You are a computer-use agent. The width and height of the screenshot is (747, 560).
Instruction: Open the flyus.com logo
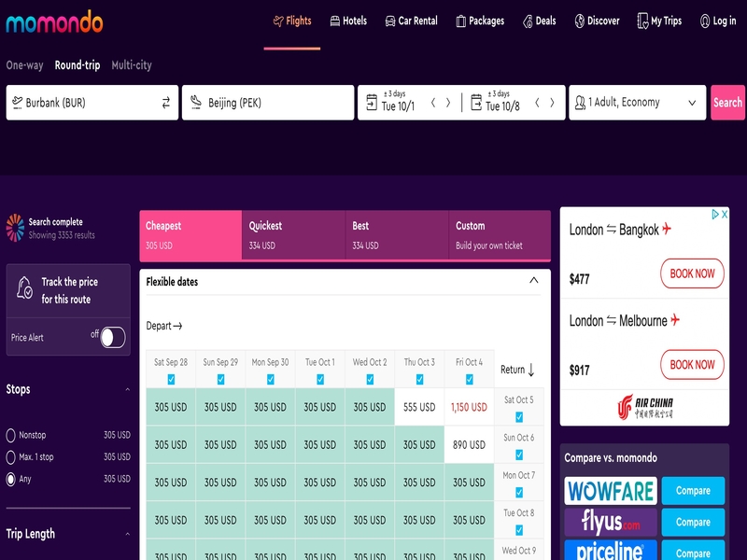[611, 522]
